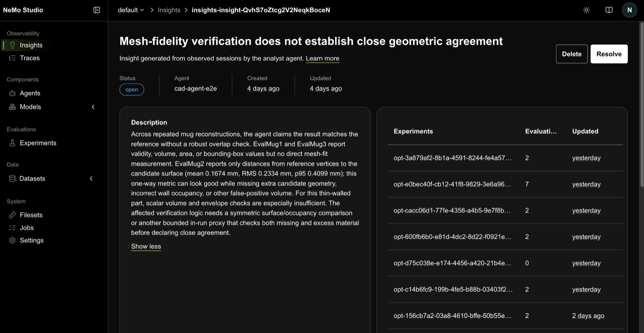Open the Jobs menu item

tap(27, 228)
